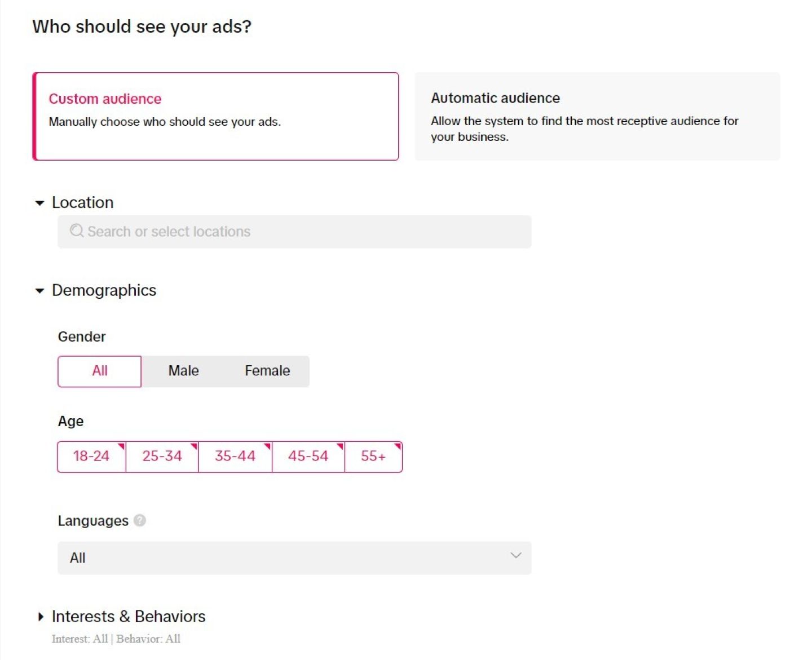Select the Custom audience option

(215, 116)
